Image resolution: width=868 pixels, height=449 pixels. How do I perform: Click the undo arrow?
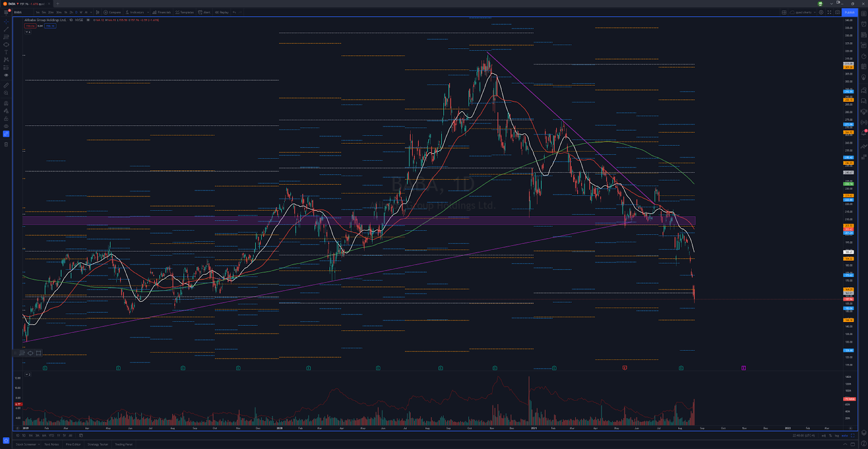(234, 12)
